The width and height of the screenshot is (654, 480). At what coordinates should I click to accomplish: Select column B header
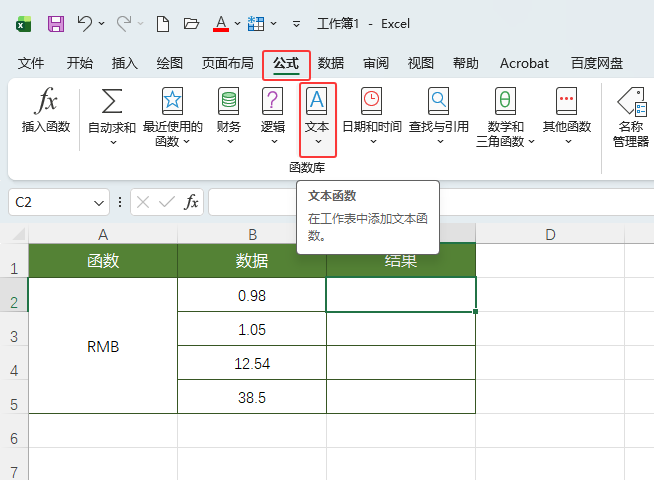[252, 234]
